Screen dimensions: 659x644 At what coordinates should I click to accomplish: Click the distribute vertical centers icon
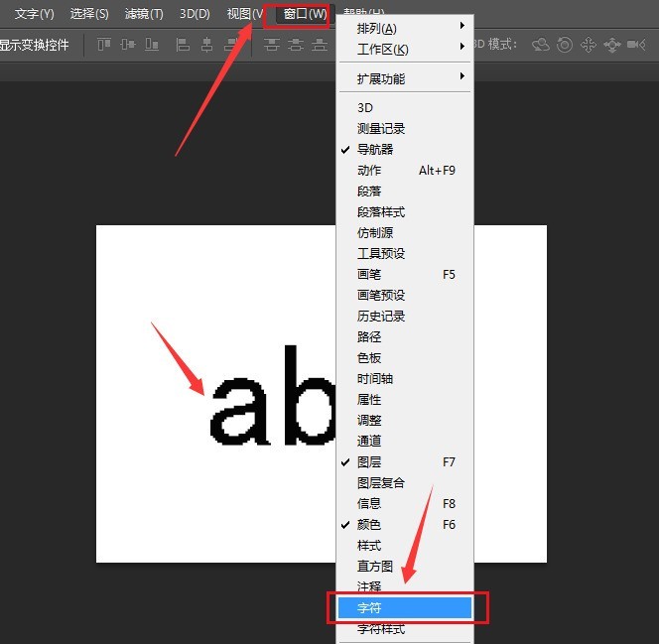pos(296,44)
